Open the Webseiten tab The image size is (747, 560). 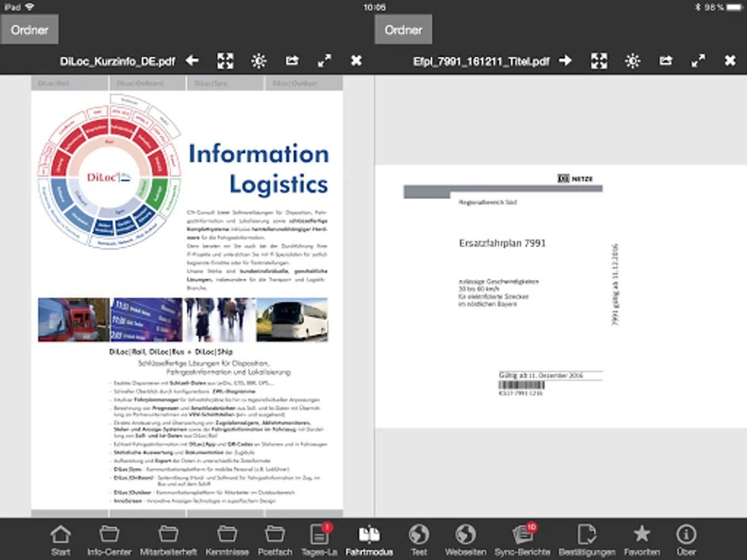466,539
